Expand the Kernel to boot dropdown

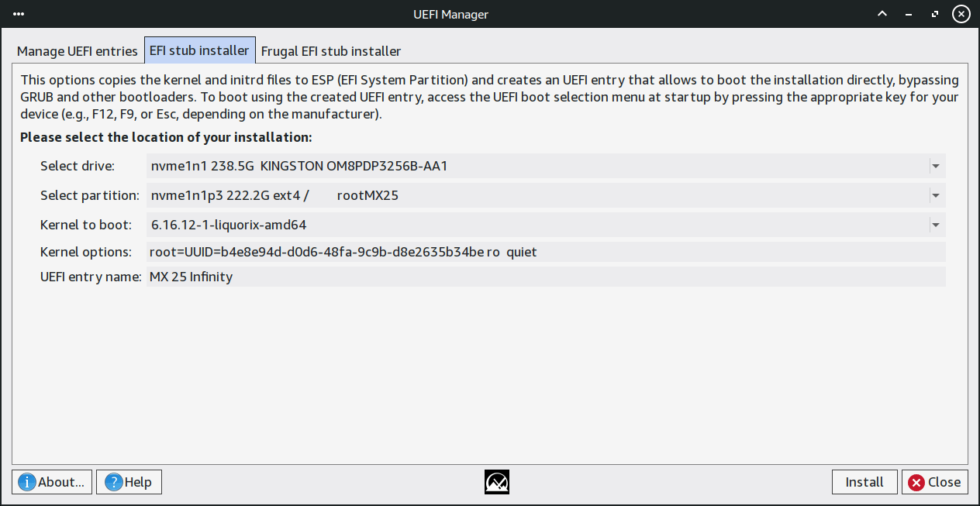(935, 225)
